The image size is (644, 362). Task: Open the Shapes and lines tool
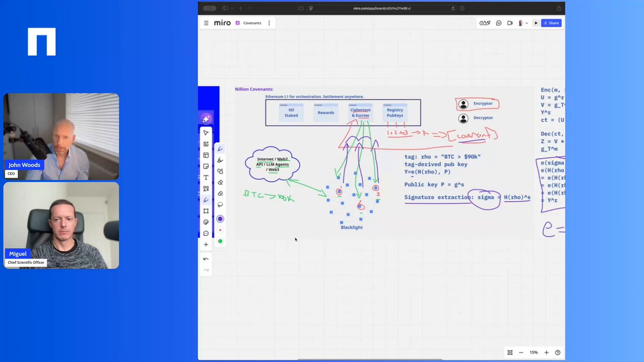coord(206,189)
